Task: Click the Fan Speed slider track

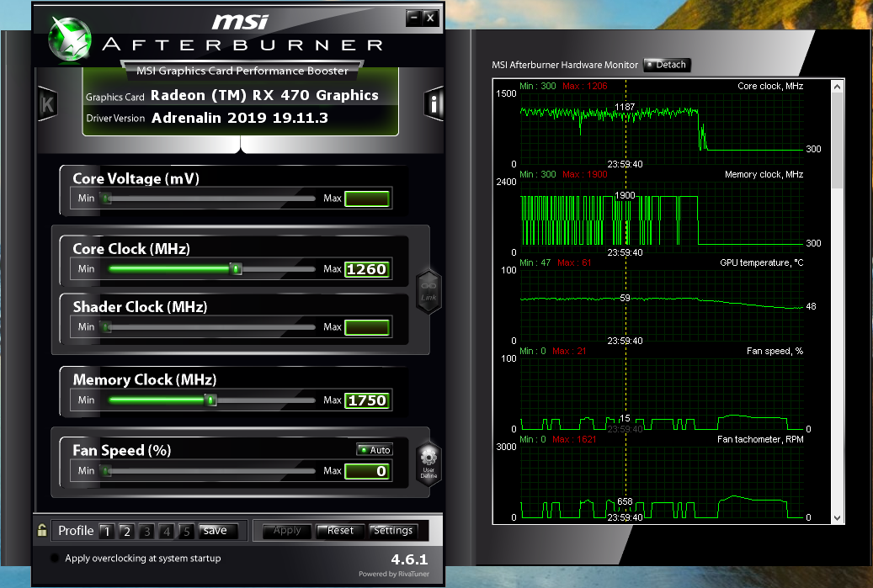Action: tap(208, 471)
